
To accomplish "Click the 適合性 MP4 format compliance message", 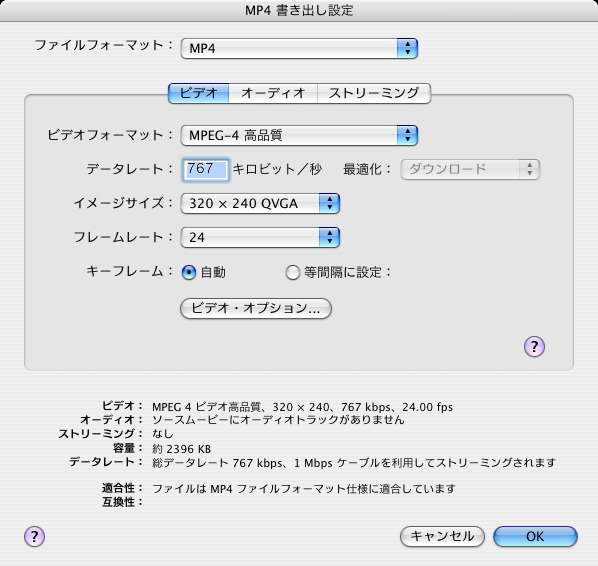I will click(304, 489).
